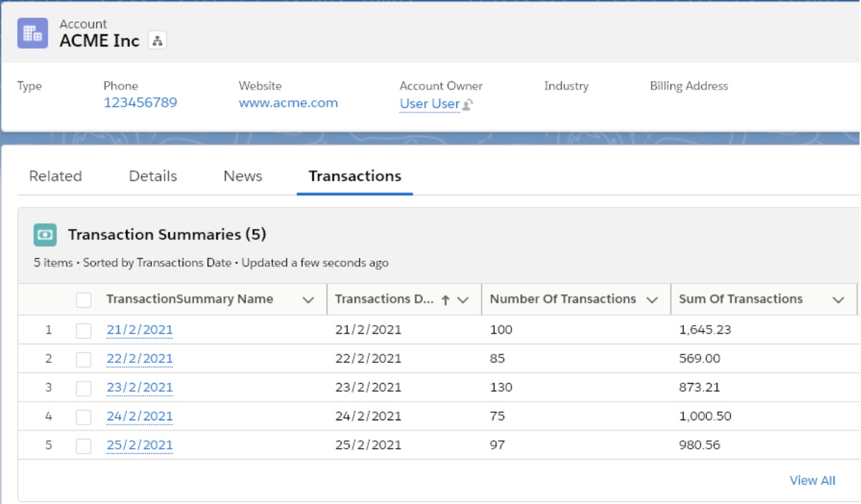
Task: Click the Account building icon
Action: pyautogui.click(x=32, y=33)
